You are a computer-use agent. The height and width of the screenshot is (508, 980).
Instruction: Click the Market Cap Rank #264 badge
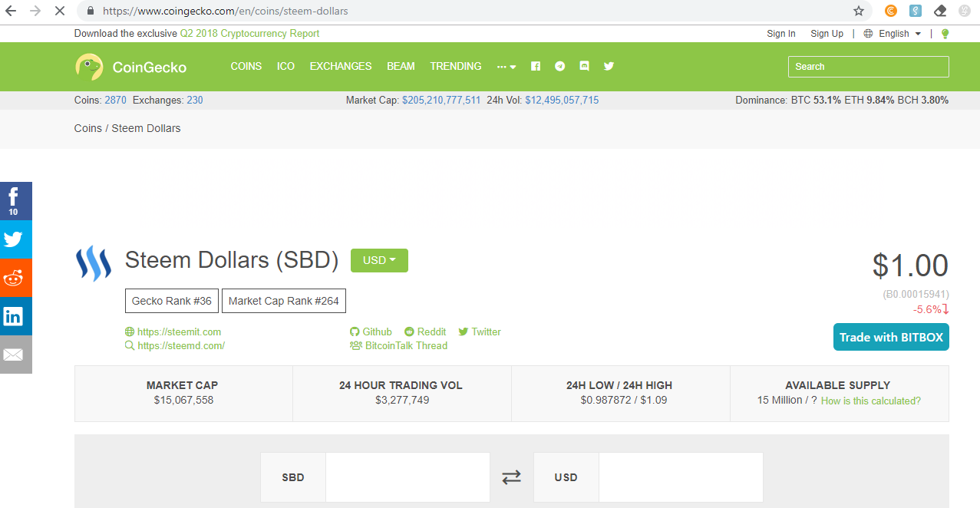pos(284,301)
